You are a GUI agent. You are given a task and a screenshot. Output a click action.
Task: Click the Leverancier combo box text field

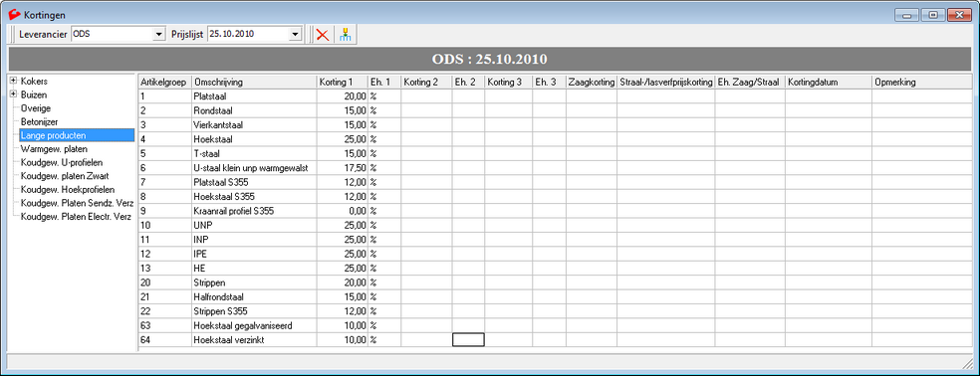tap(112, 35)
